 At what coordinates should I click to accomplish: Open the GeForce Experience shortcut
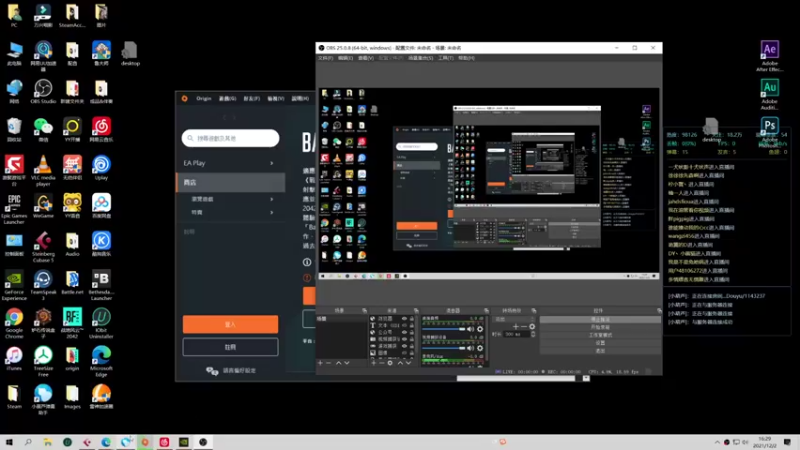(14, 285)
